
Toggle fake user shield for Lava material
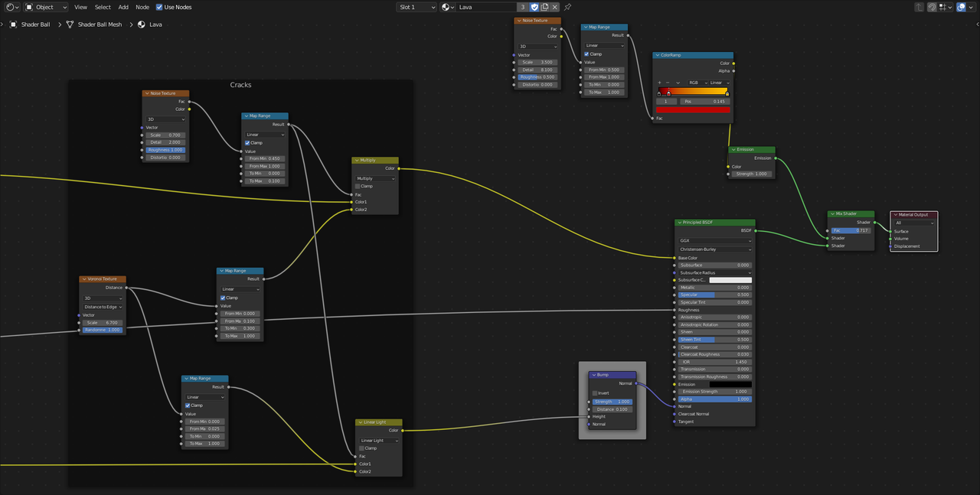(534, 7)
